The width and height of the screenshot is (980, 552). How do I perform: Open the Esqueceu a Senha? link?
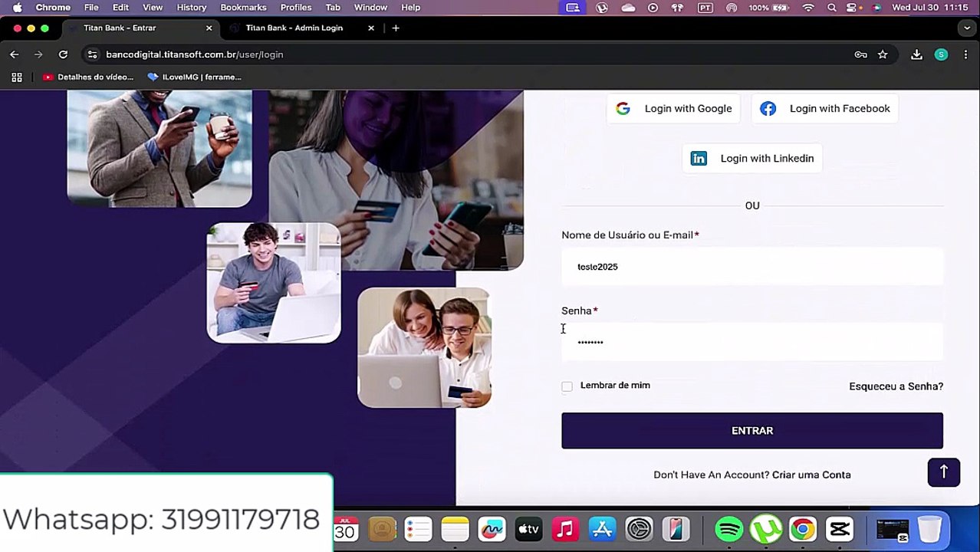(896, 386)
